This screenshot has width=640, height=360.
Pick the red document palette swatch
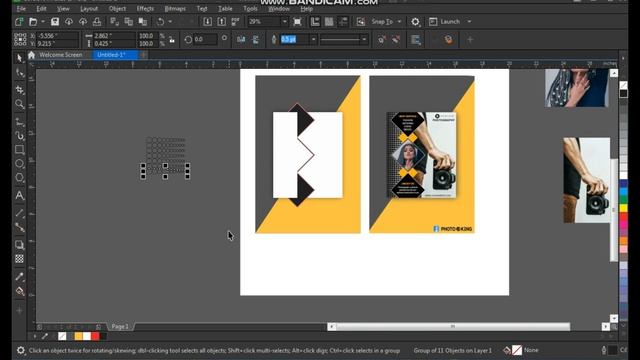tap(95, 336)
